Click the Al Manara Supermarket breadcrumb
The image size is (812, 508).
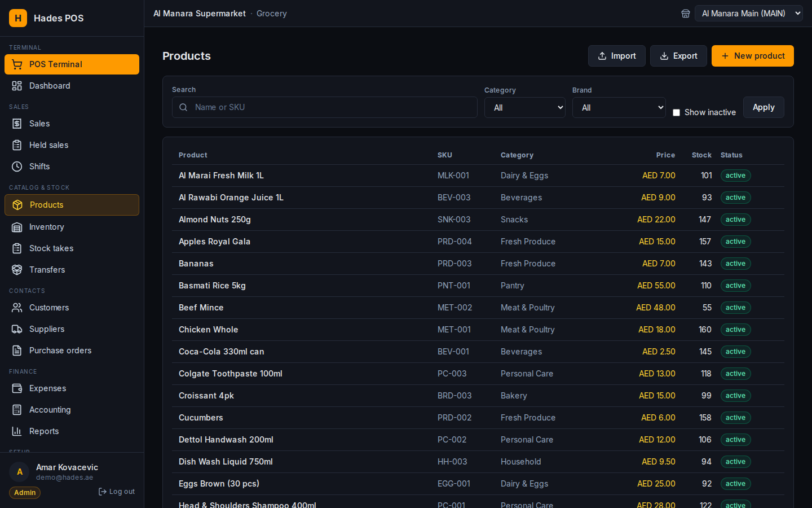click(x=200, y=14)
